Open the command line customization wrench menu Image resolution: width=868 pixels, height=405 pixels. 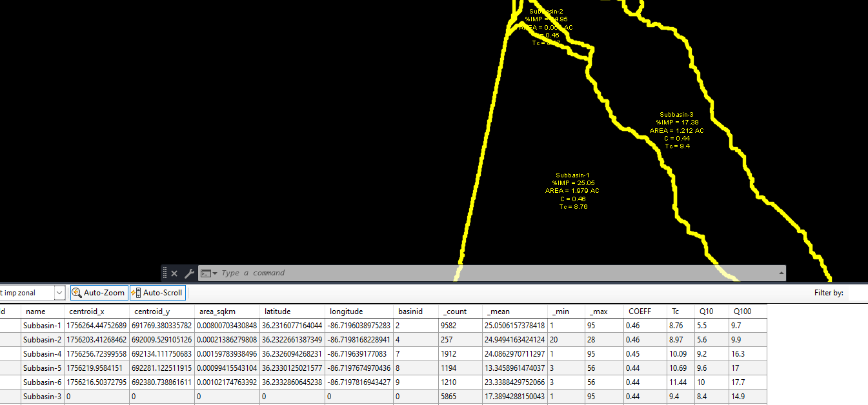[x=189, y=272]
